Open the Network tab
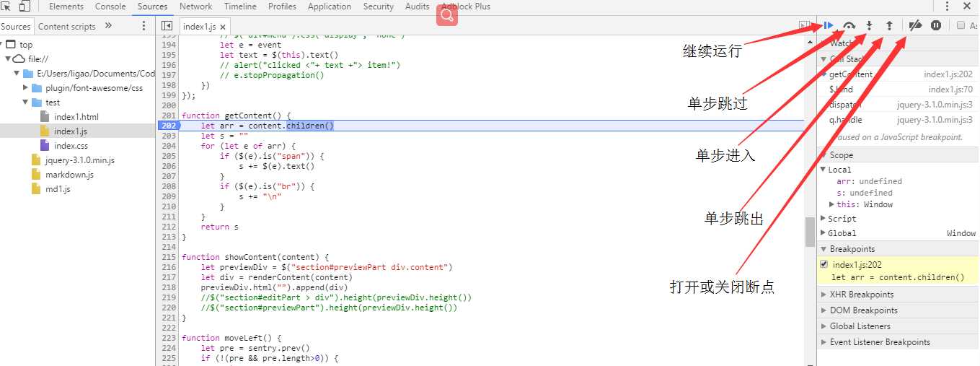Screen dimensions: 980x366 click(x=195, y=6)
